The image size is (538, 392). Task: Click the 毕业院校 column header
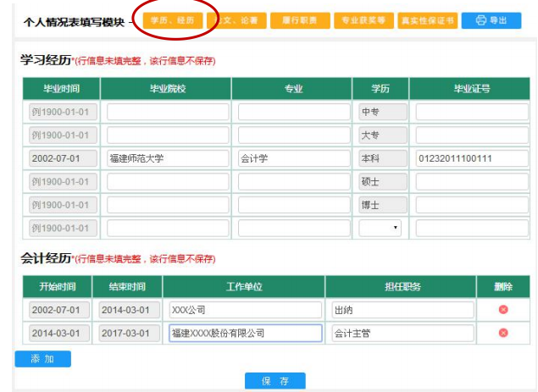168,89
